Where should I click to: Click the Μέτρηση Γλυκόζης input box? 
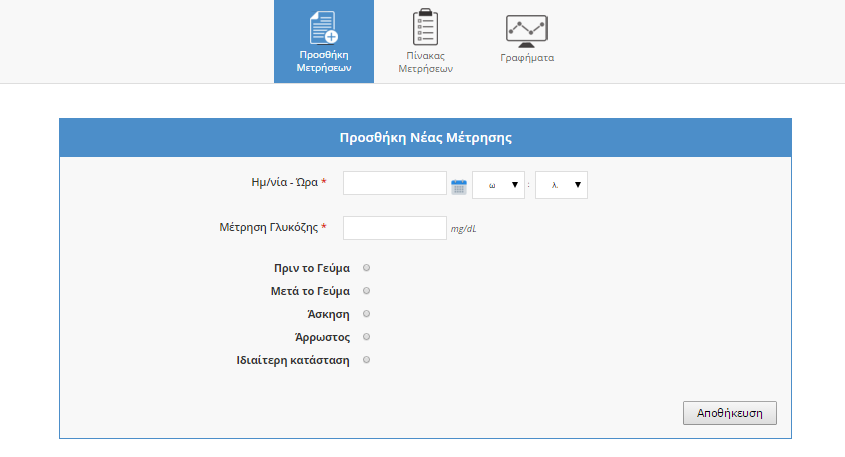[394, 228]
